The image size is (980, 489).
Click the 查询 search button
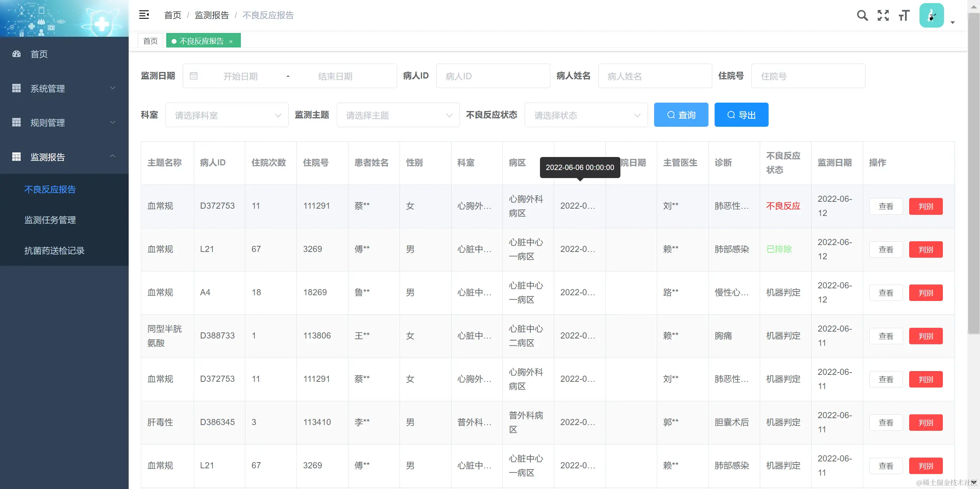tap(681, 114)
